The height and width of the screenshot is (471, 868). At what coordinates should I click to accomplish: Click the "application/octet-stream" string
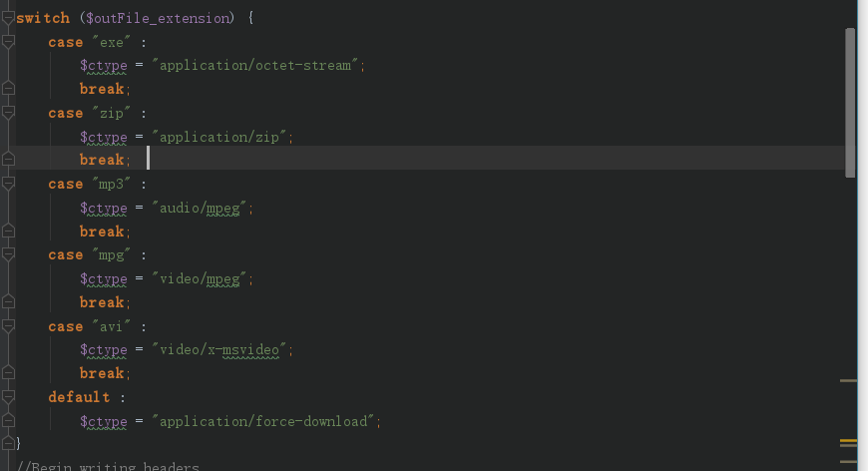pyautogui.click(x=258, y=66)
